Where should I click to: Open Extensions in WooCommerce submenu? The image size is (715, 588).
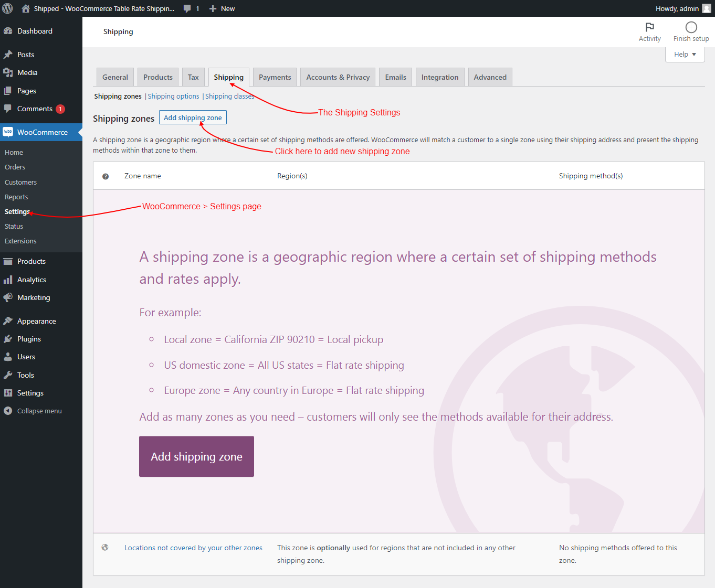point(20,241)
